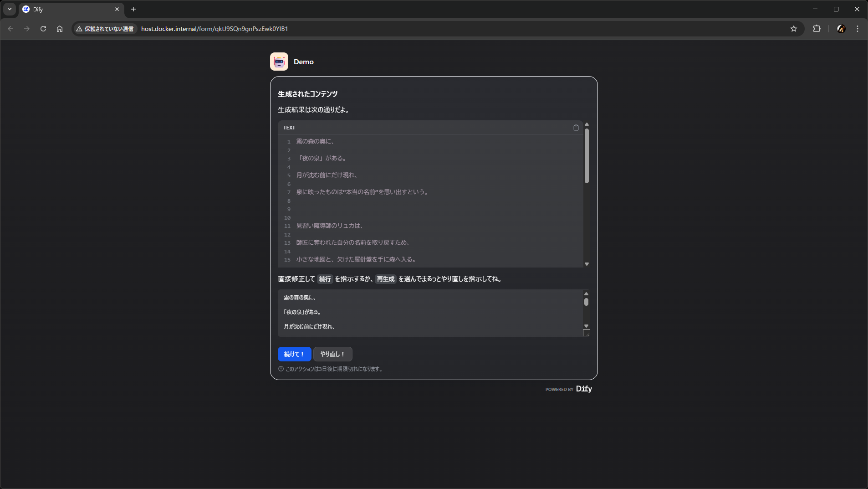This screenshot has height=489, width=868.
Task: Click the code block scrollbar thumb
Action: pyautogui.click(x=587, y=156)
